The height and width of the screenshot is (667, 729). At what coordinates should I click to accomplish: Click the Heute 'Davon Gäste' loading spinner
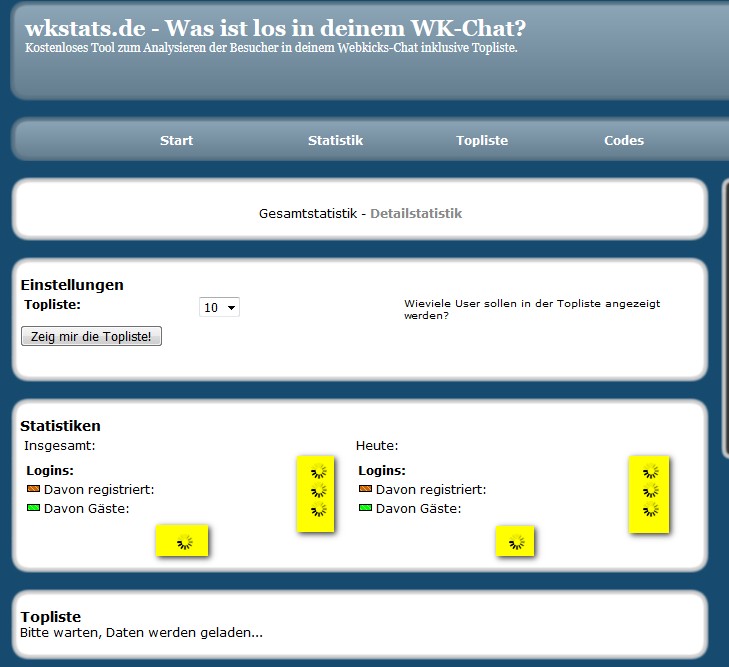(650, 510)
